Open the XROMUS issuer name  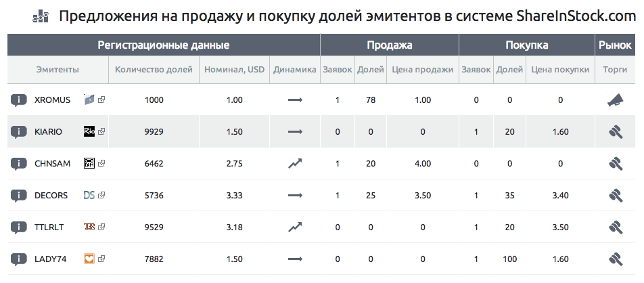pyautogui.click(x=53, y=100)
